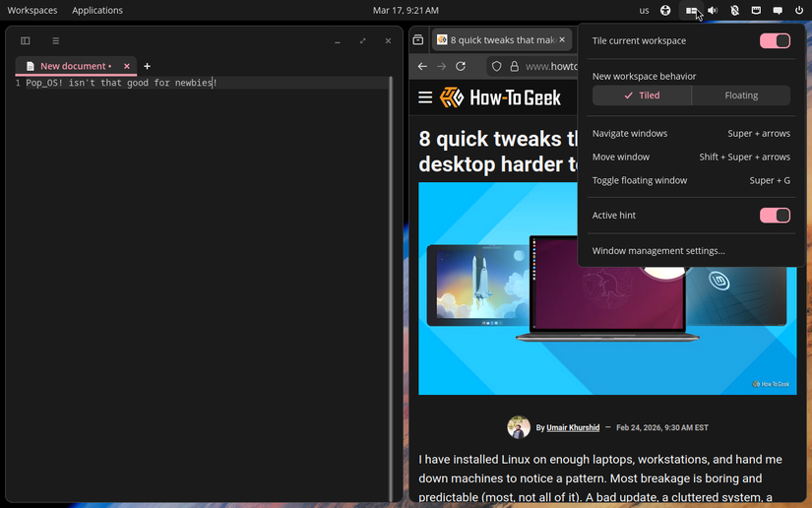Viewport: 812px width, 508px height.
Task: Reload the How-To Geek page
Action: point(462,66)
